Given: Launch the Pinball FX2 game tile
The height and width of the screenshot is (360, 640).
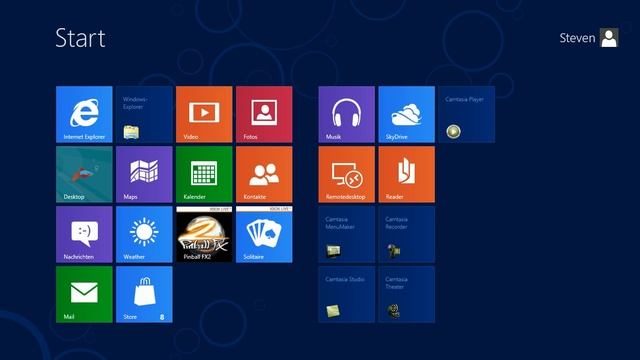Looking at the screenshot, I should tap(204, 234).
